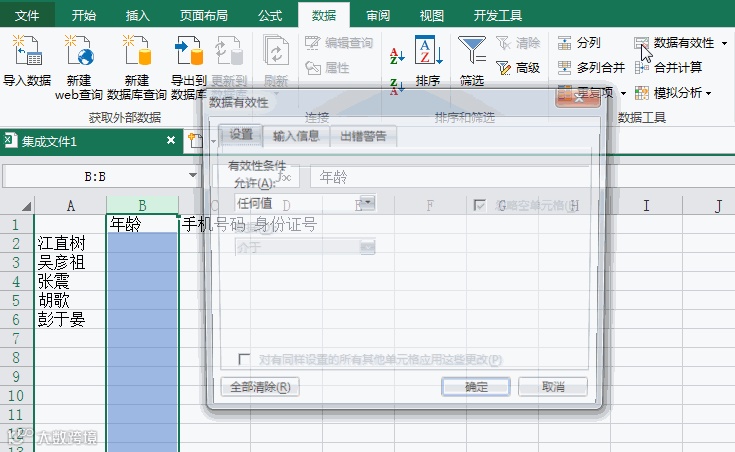Click Clear All (全部清除) button
Screen dimensions: 735x452
click(260, 387)
